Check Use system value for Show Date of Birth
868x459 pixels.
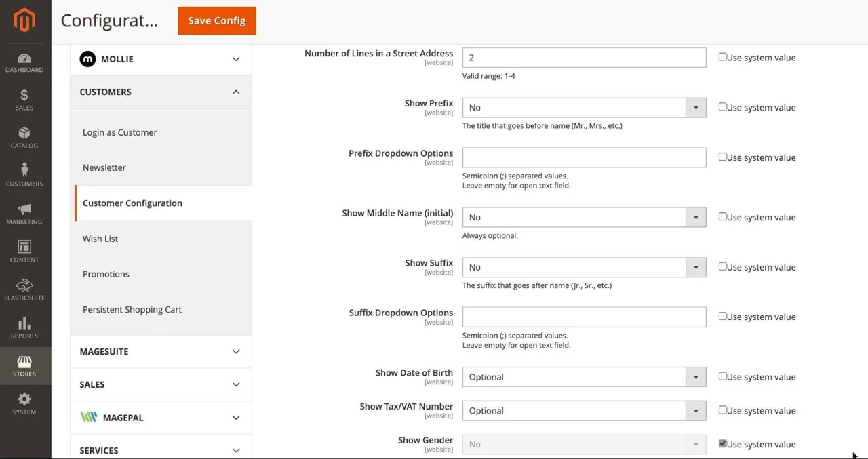[723, 376]
